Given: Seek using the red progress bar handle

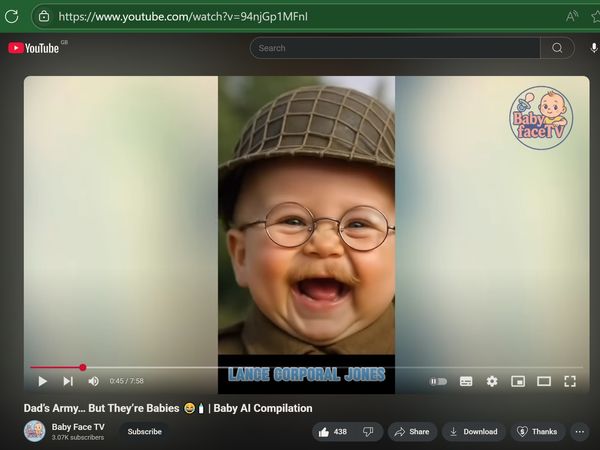Looking at the screenshot, I should point(83,367).
